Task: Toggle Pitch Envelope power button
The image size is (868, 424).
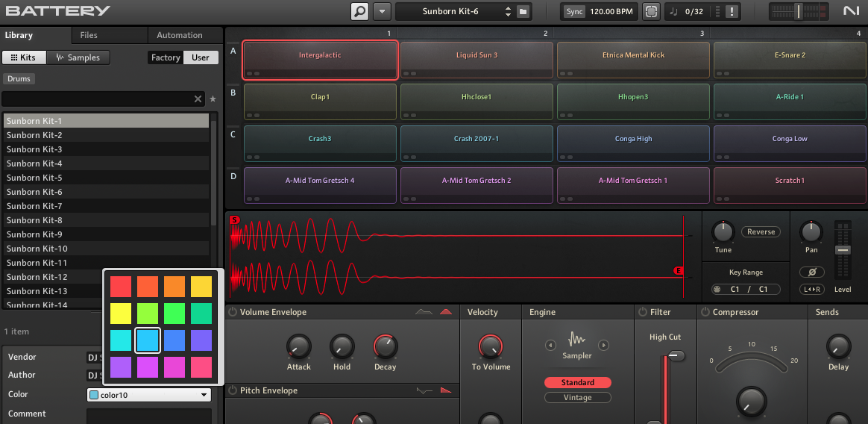Action: tap(233, 390)
